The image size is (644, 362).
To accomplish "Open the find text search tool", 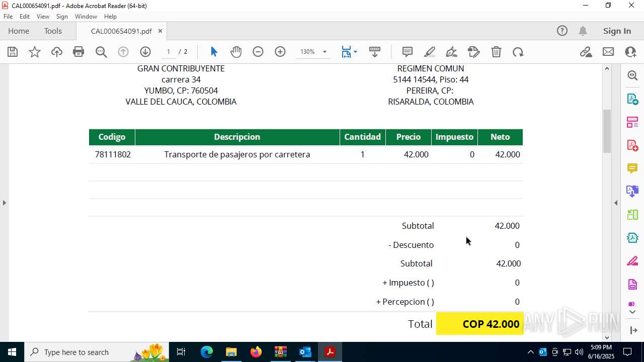I will click(x=101, y=52).
